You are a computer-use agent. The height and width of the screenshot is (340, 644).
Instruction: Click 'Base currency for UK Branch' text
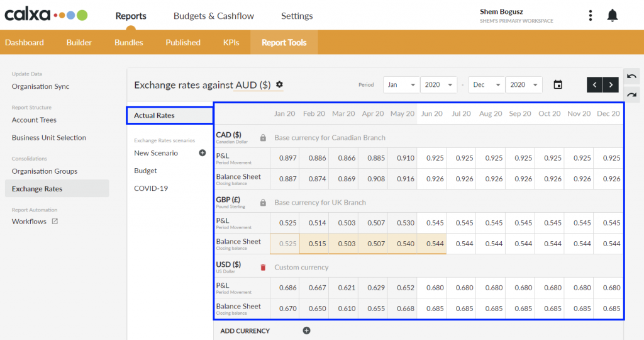320,203
